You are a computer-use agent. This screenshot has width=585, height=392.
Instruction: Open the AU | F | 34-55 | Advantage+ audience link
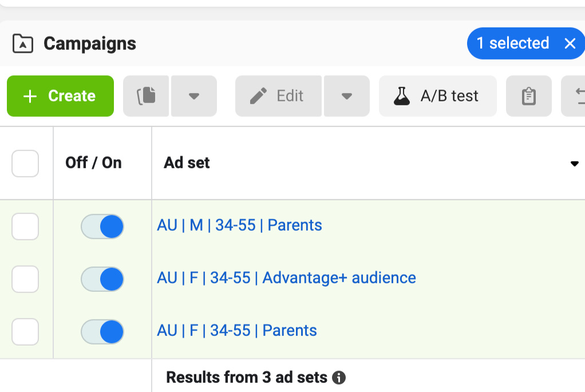[286, 278]
